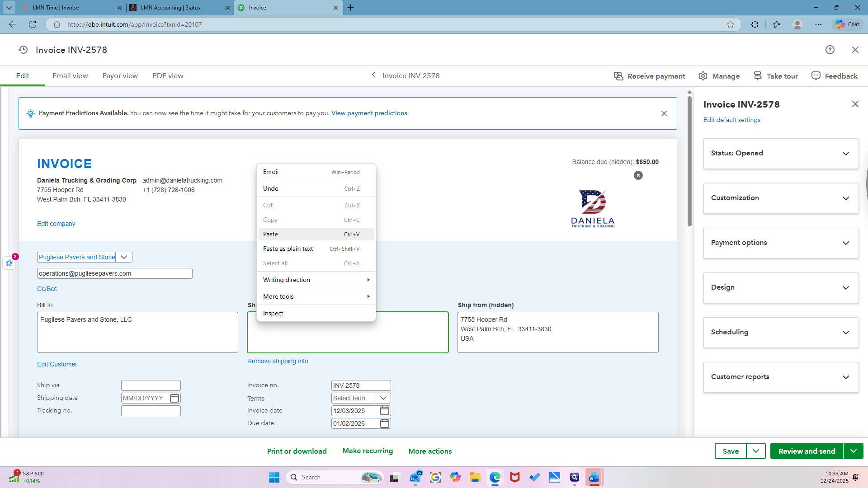
Task: Open the customer name dropdown arrow
Action: click(x=124, y=257)
